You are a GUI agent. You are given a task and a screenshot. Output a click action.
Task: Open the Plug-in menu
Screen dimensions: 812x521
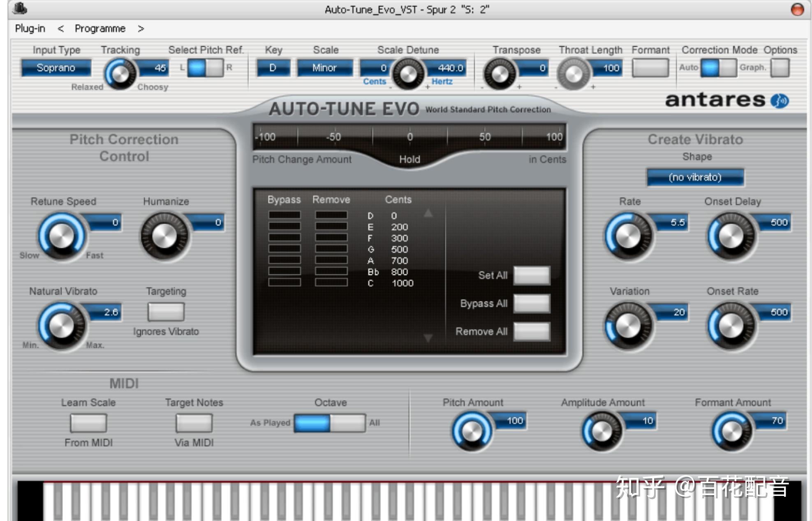pos(30,28)
